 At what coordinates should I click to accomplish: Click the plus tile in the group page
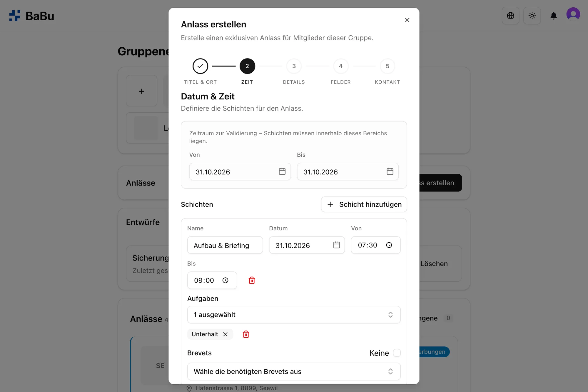coord(141,91)
